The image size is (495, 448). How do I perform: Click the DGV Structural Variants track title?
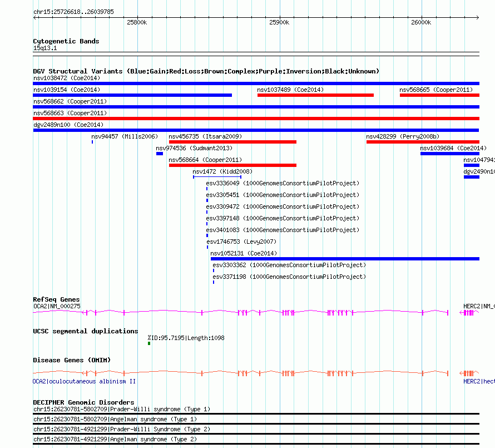[206, 71]
